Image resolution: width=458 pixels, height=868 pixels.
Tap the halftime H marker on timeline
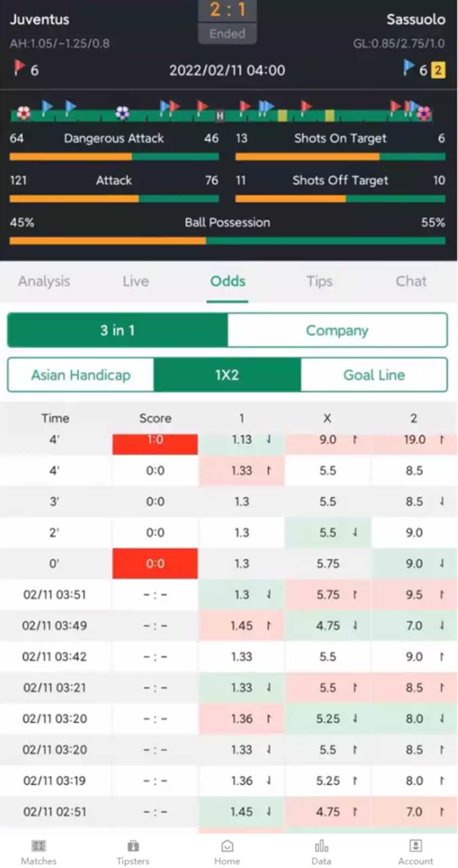220,116
